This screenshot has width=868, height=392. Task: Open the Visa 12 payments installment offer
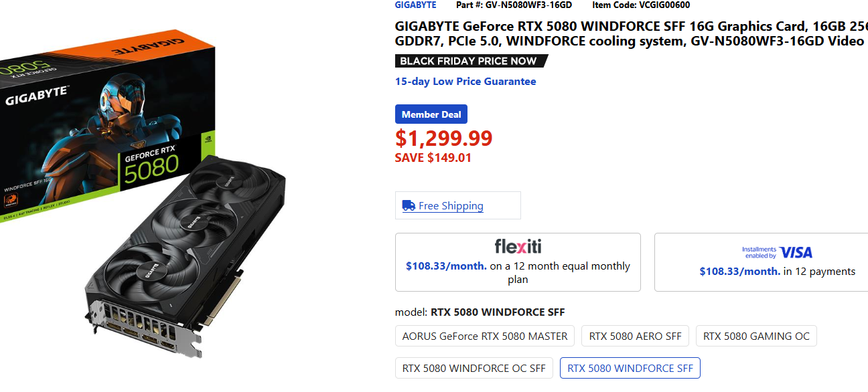[x=777, y=272]
